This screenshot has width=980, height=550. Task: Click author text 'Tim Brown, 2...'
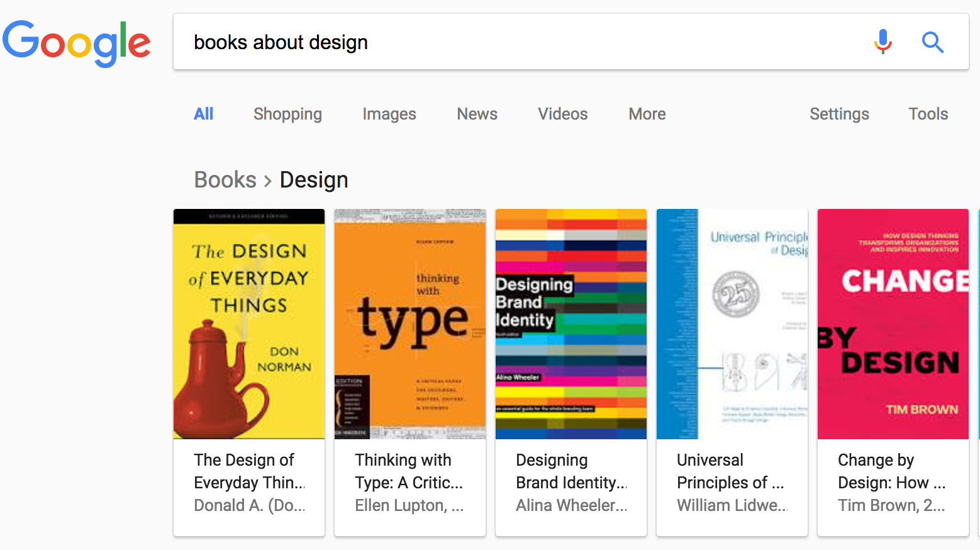(x=891, y=505)
